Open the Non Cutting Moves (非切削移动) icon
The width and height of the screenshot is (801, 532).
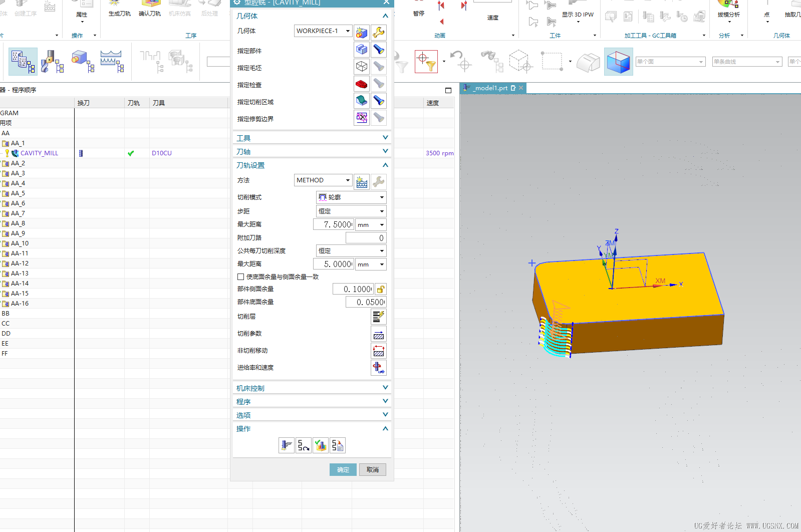379,351
